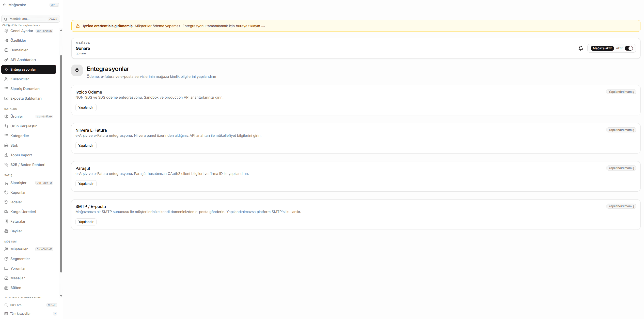This screenshot has height=319, width=644.
Task: Click the Kategoriler list icon
Action: point(6,136)
